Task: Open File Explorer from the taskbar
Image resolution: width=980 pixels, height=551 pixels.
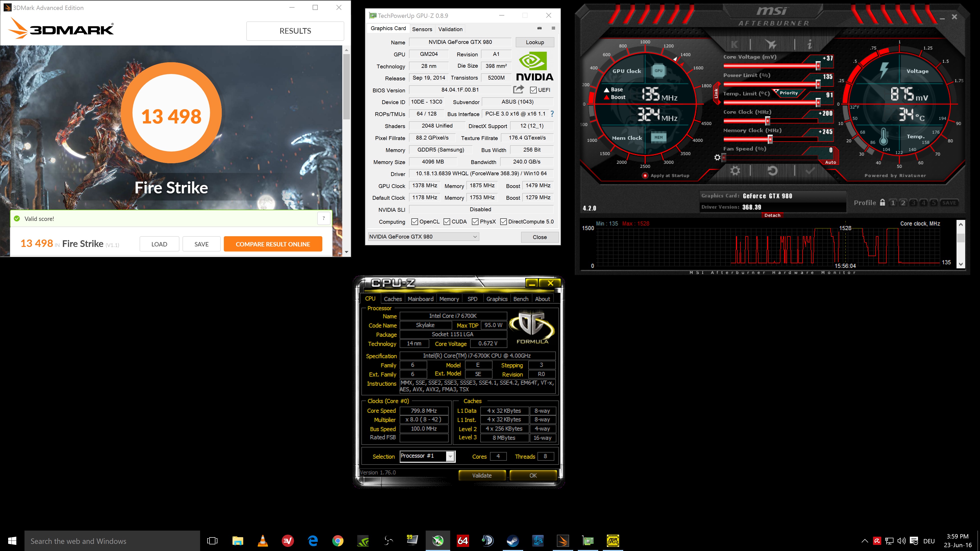Action: coord(238,541)
